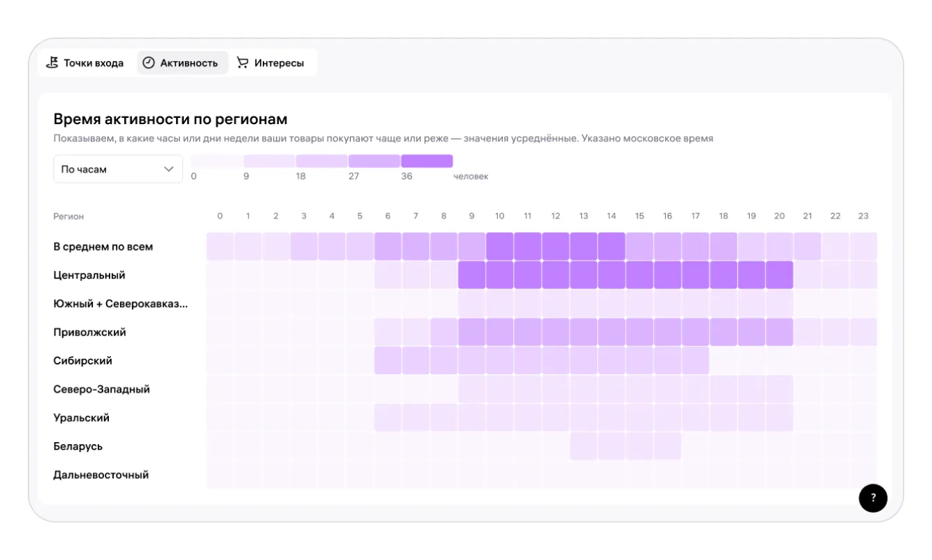
Task: Click the lightest legend swatch above 0
Action: point(216,161)
